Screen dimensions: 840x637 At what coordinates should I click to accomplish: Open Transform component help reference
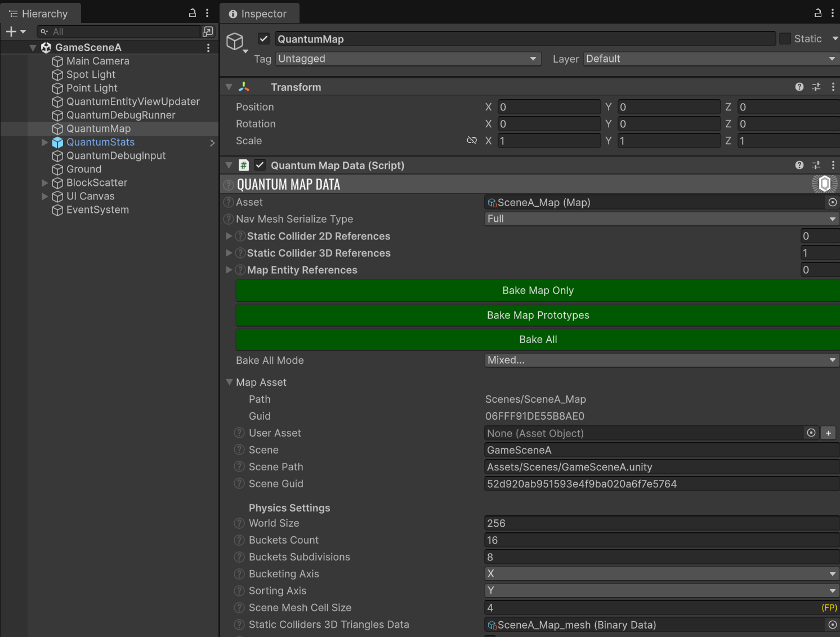tap(799, 87)
